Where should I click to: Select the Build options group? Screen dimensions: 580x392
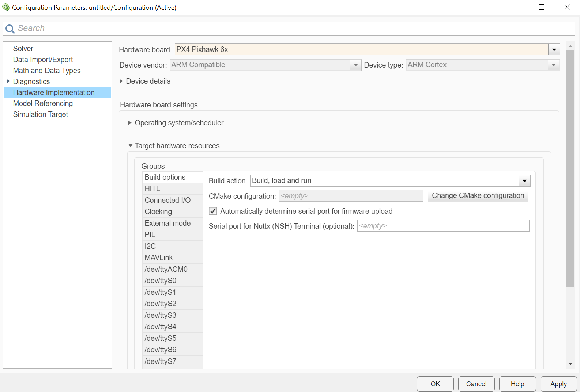(x=173, y=177)
